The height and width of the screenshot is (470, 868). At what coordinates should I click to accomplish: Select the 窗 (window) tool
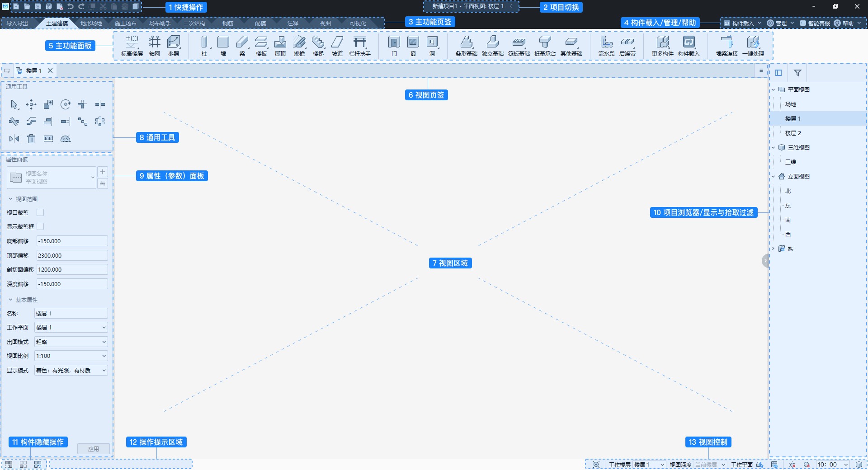[x=413, y=46]
